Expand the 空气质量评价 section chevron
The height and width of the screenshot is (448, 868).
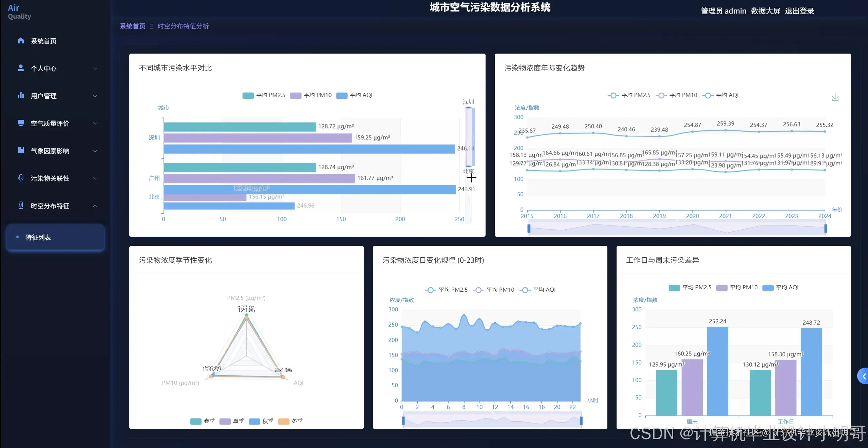pyautogui.click(x=95, y=123)
